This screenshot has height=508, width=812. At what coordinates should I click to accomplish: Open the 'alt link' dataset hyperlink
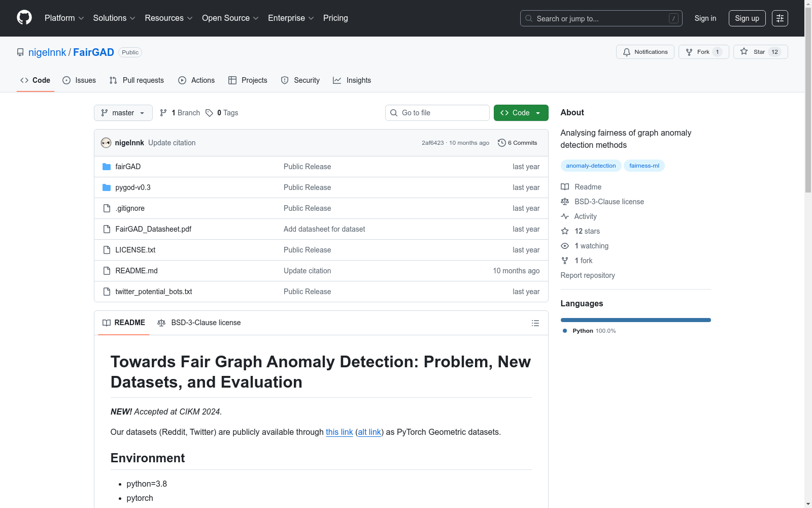pos(369,432)
